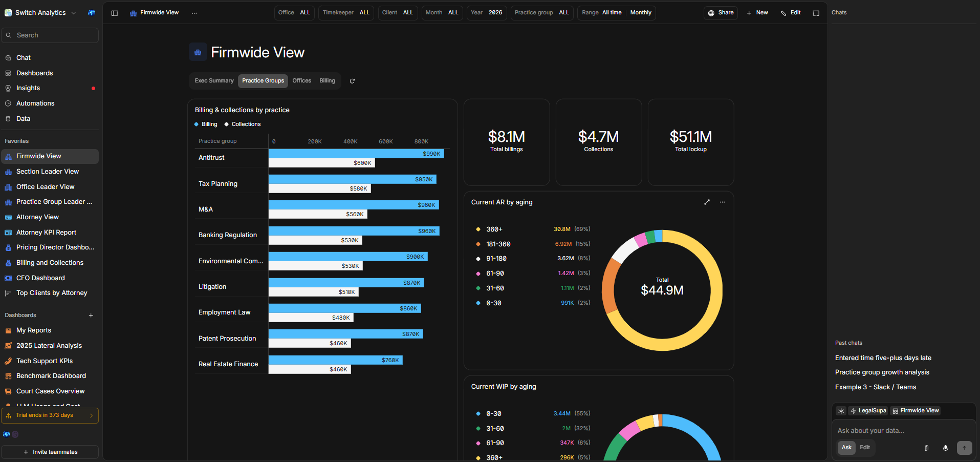980x462 pixels.
Task: Expand the Current AR by aging chart
Action: (x=707, y=202)
